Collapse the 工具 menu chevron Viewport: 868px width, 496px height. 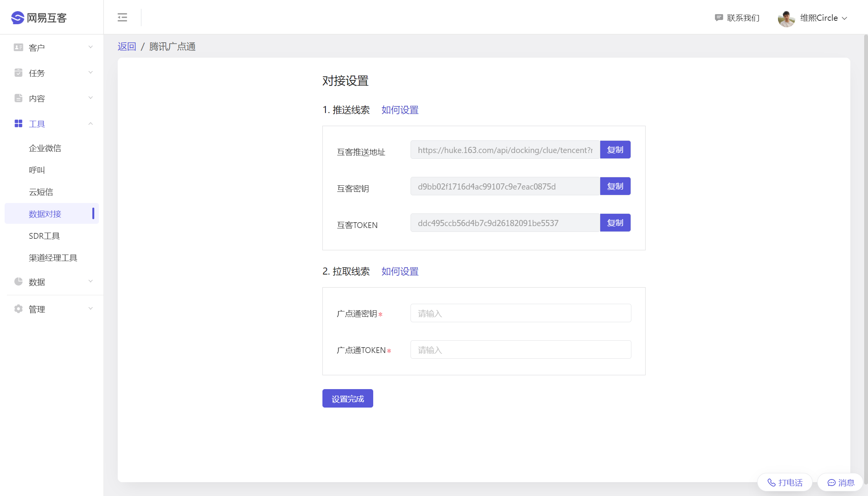90,123
